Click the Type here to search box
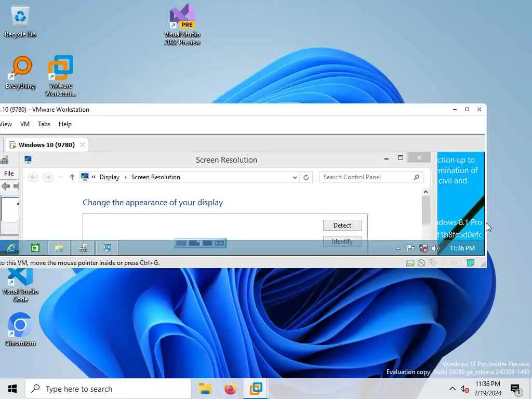Screen dimensions: 532x399 tap(108, 389)
